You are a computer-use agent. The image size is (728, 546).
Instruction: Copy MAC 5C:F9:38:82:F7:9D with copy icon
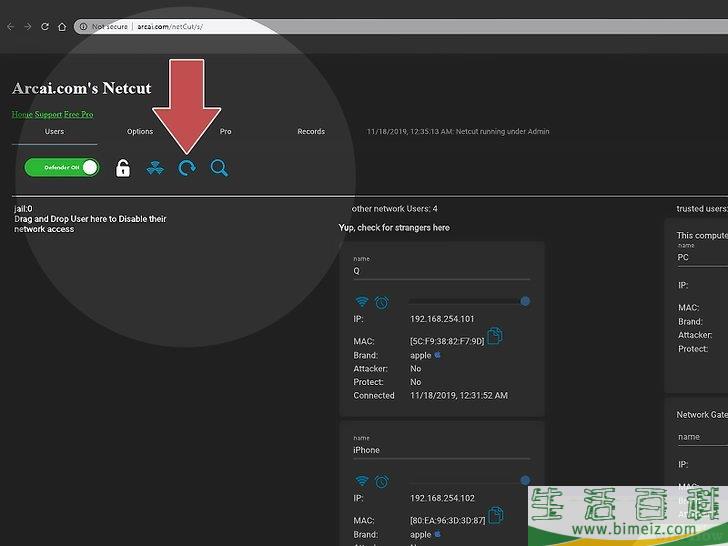coord(495,335)
